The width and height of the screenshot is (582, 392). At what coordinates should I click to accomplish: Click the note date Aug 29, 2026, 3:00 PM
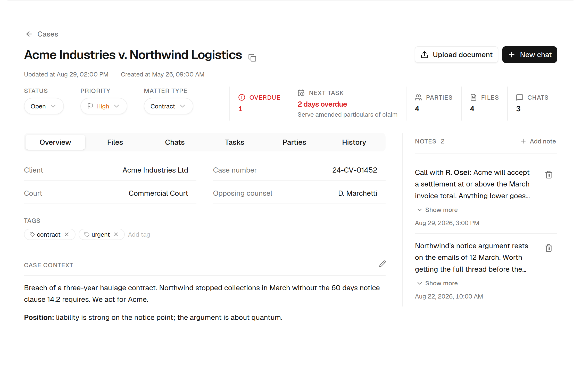tap(447, 223)
